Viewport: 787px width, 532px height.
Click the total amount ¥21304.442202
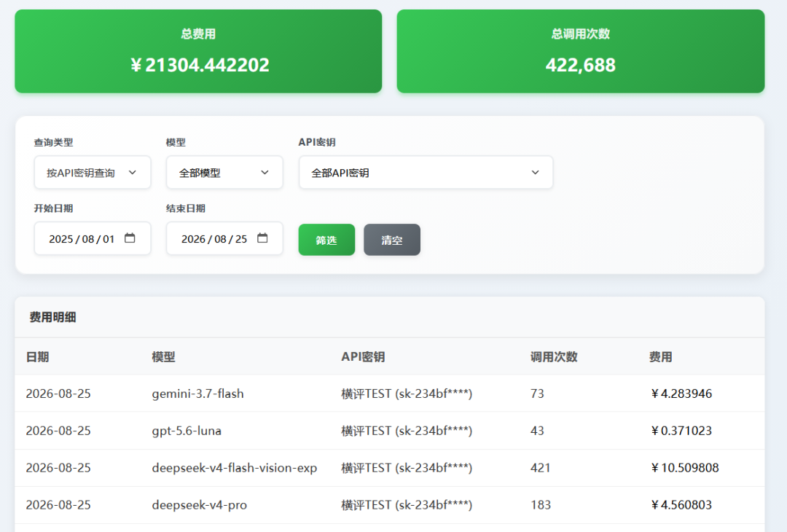pos(200,66)
